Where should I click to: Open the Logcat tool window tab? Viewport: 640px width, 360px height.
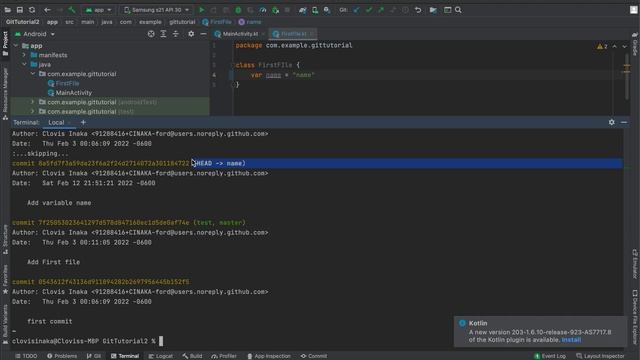(160, 356)
